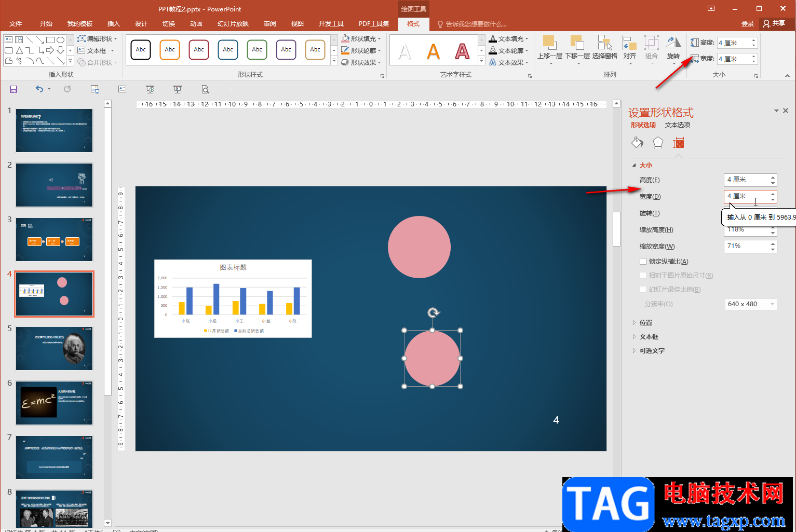Collapse the ribbon with the up chevron
The image size is (796, 532).
(x=787, y=76)
